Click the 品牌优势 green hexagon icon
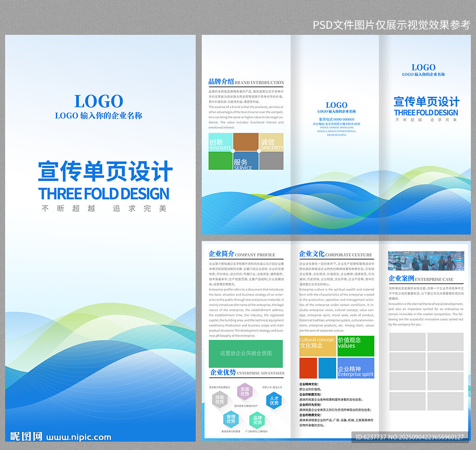This screenshot has height=450, width=476. point(257,420)
